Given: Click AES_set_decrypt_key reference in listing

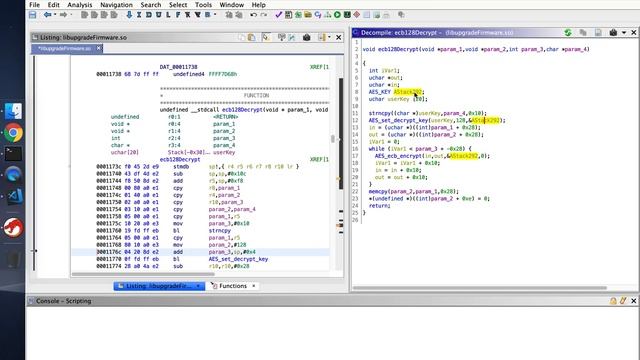Looking at the screenshot, I should (238, 259).
